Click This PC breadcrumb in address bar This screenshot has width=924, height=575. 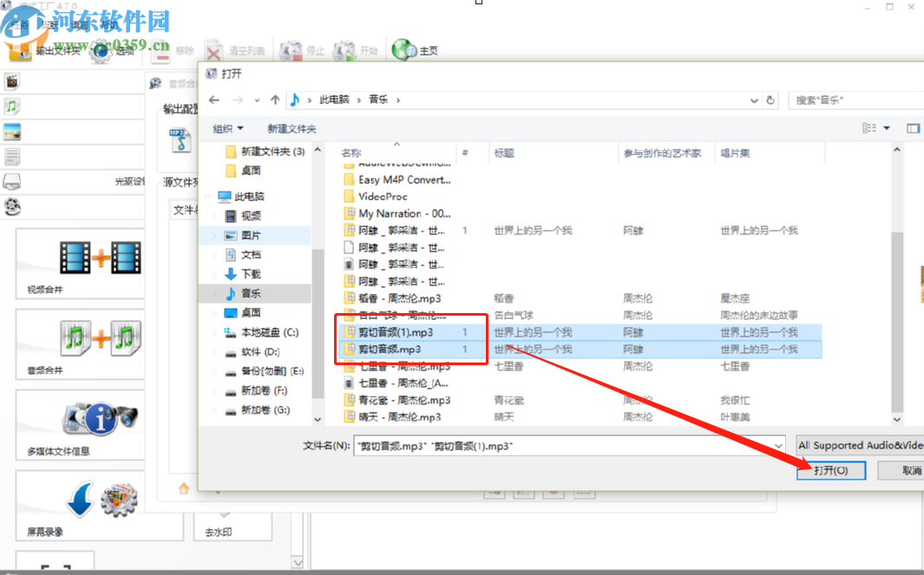coord(334,100)
